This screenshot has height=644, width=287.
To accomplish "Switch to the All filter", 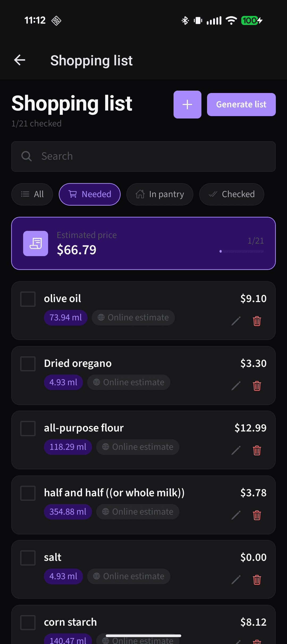I will (32, 194).
